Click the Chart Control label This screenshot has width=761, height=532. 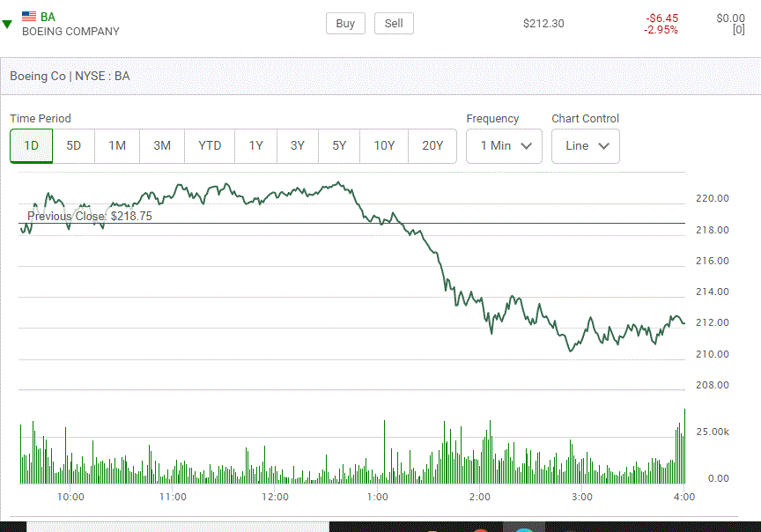pyautogui.click(x=586, y=118)
